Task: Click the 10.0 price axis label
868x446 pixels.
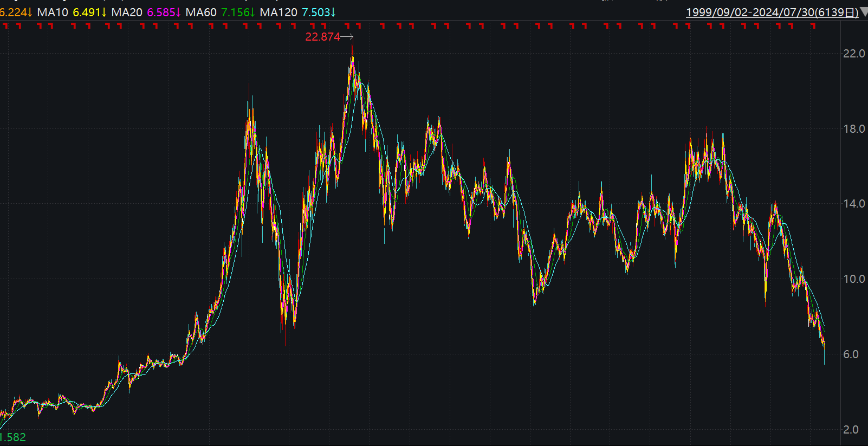Action: tap(854, 279)
